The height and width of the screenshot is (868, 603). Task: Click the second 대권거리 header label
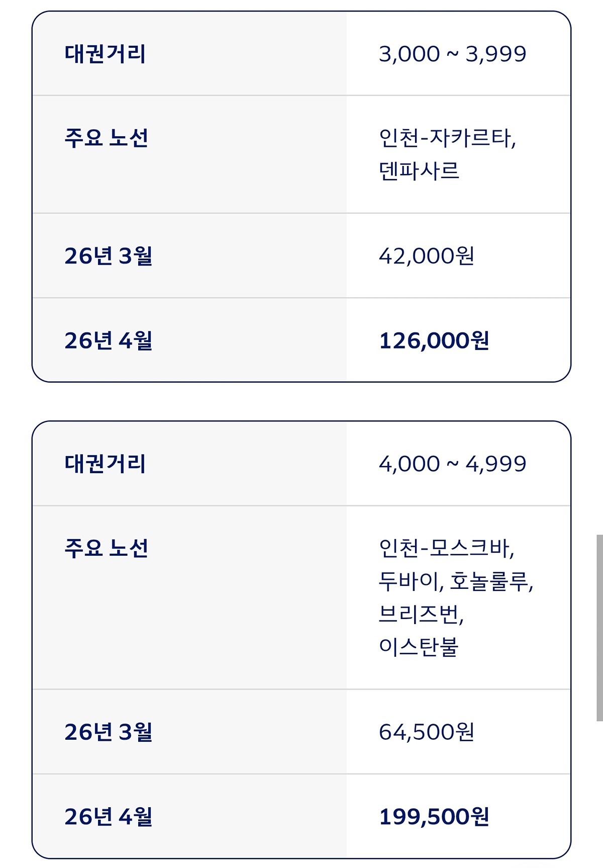click(x=105, y=464)
